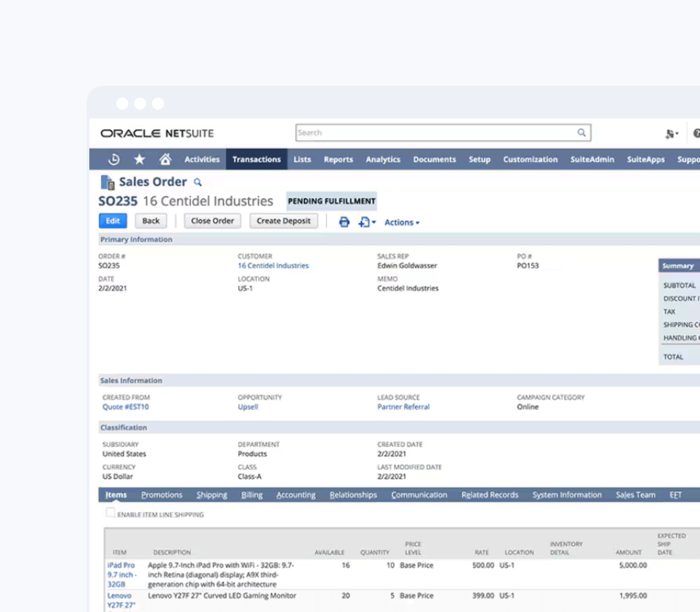This screenshot has height=612, width=700.
Task: Click the Edit button
Action: pos(113,221)
